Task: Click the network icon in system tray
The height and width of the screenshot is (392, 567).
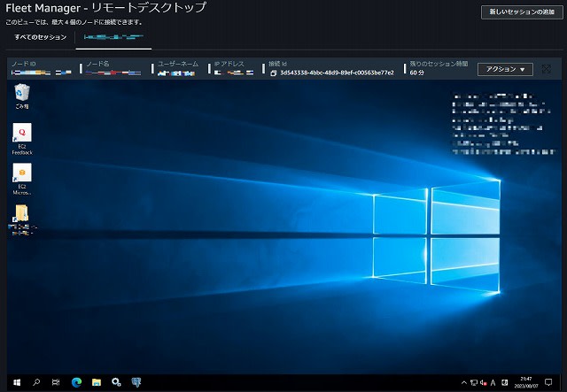Action: pos(474,382)
